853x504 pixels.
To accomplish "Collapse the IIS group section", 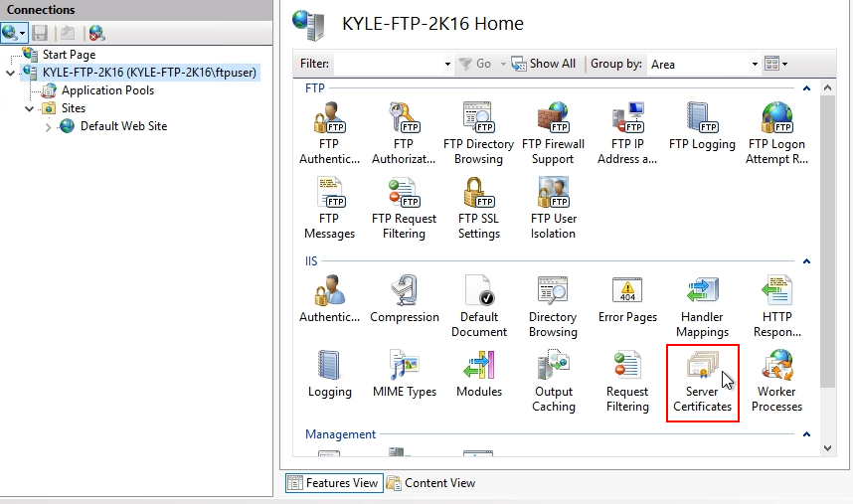I will click(x=806, y=261).
